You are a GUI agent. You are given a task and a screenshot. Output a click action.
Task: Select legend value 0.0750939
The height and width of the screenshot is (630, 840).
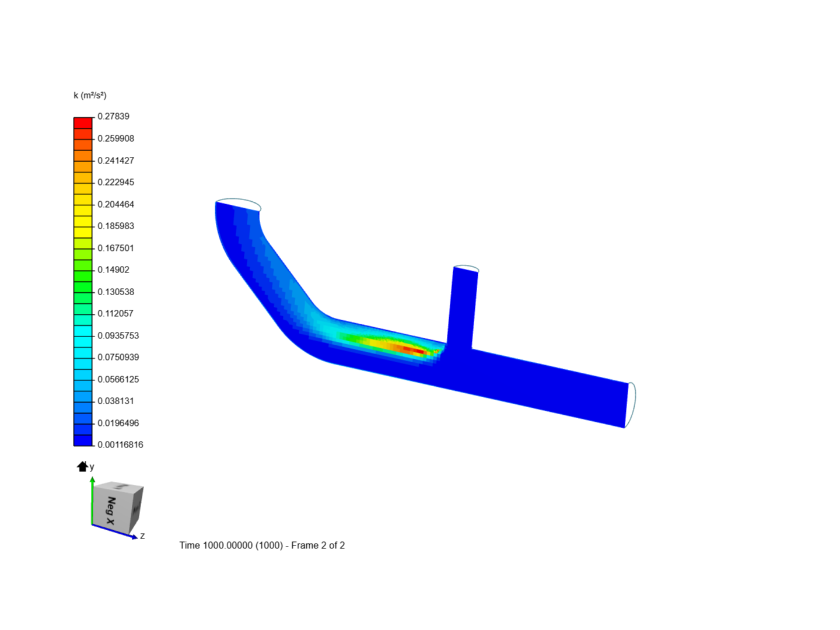[118, 357]
